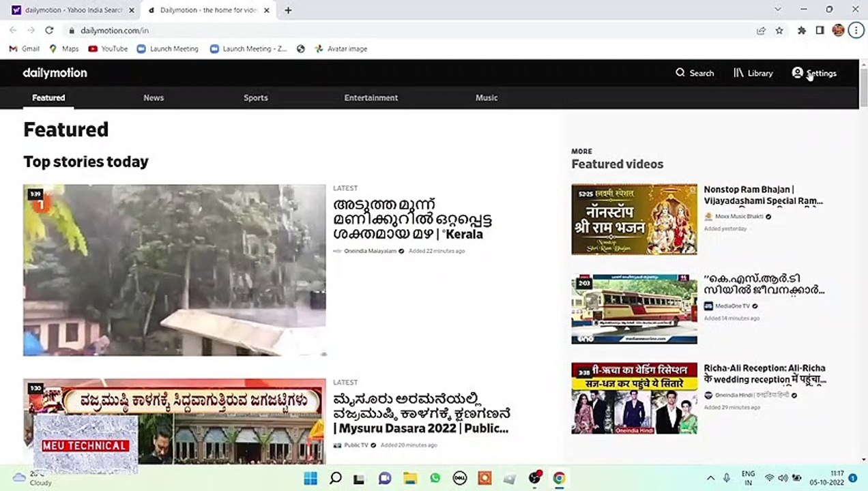Click the share page icon in address bar
The image size is (868, 491).
pos(761,31)
